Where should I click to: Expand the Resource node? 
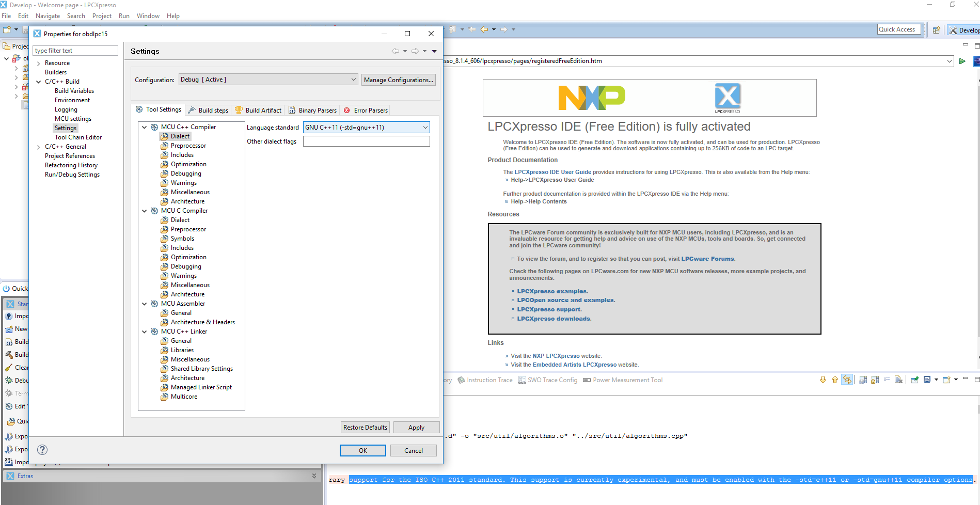(x=39, y=63)
